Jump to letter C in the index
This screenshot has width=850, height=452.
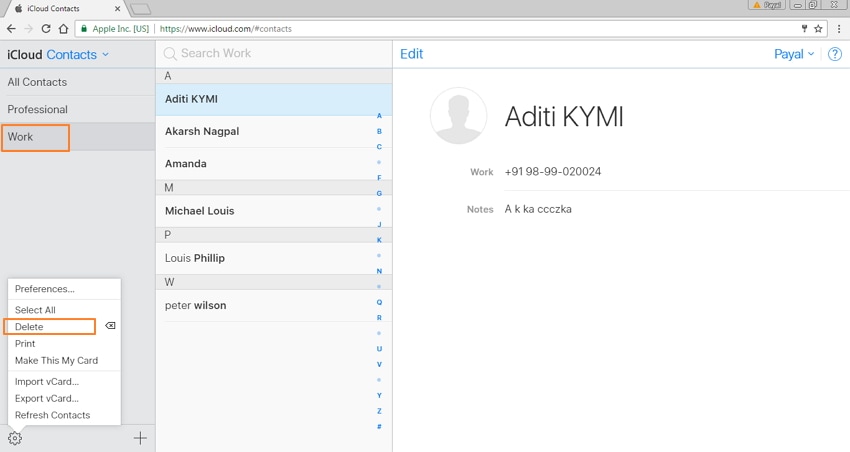coord(379,147)
